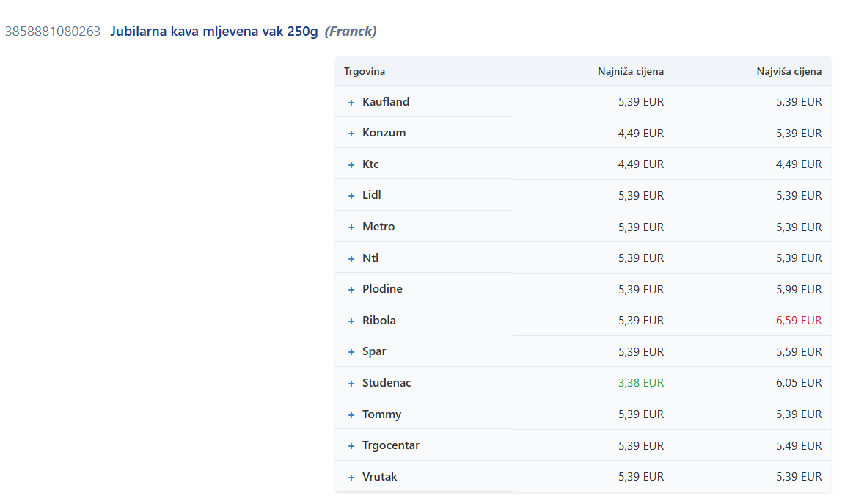
Task: Expand the Konzum store price details
Action: coord(351,134)
